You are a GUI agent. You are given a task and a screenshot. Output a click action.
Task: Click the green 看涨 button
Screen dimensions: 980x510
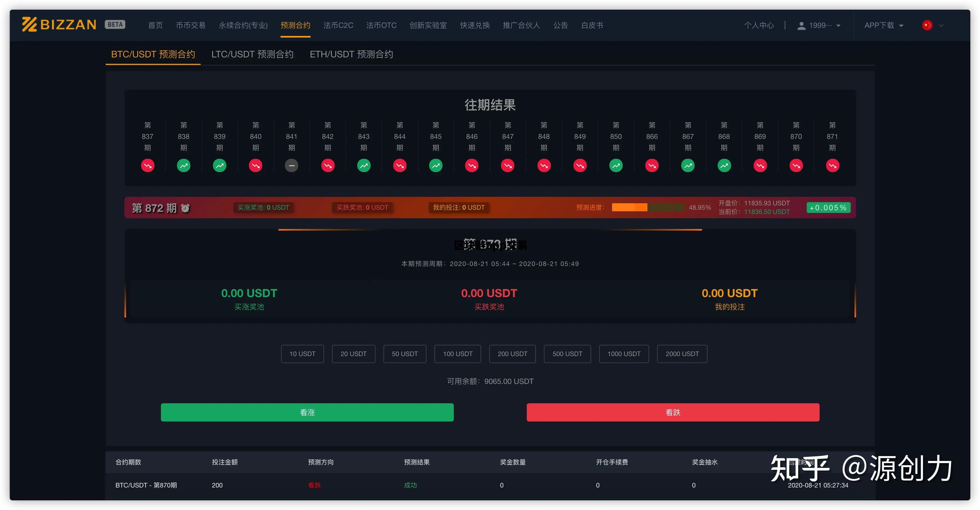click(x=307, y=412)
